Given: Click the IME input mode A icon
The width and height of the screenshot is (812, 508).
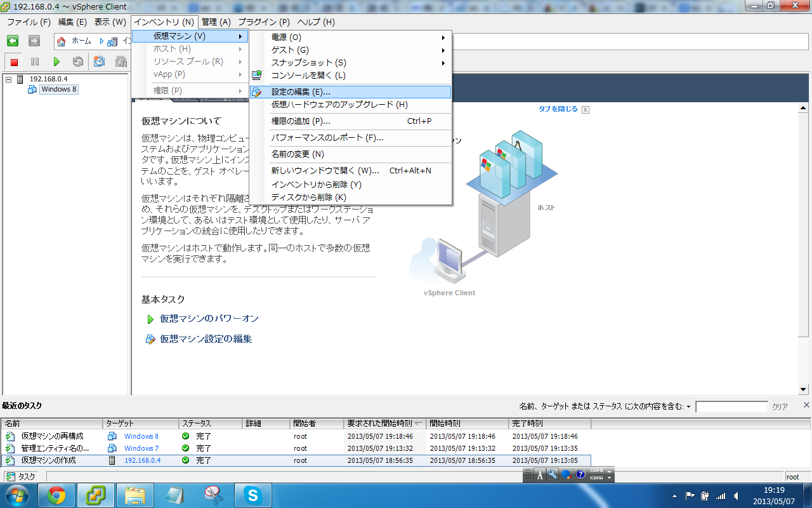Looking at the screenshot, I should (x=540, y=474).
